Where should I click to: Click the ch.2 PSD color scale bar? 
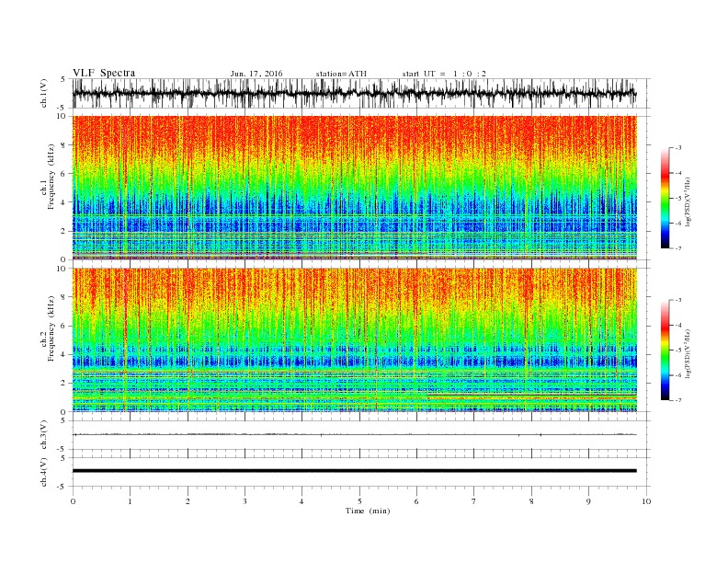[665, 350]
